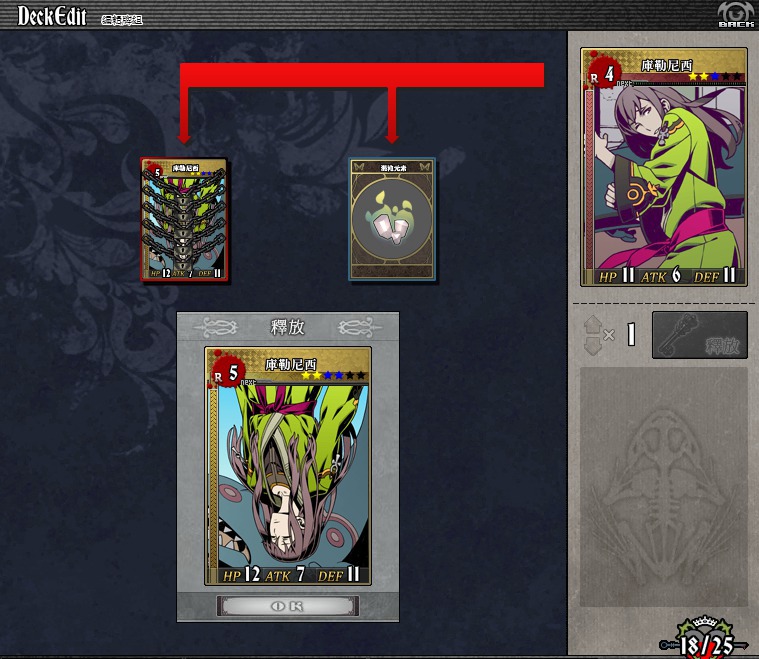Increase quantity with the up arrow
759x659 pixels.
click(592, 324)
